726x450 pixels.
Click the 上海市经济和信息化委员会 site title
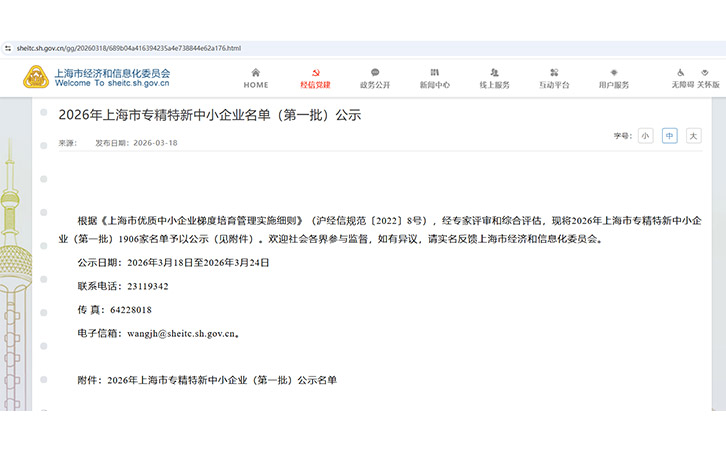pos(112,73)
